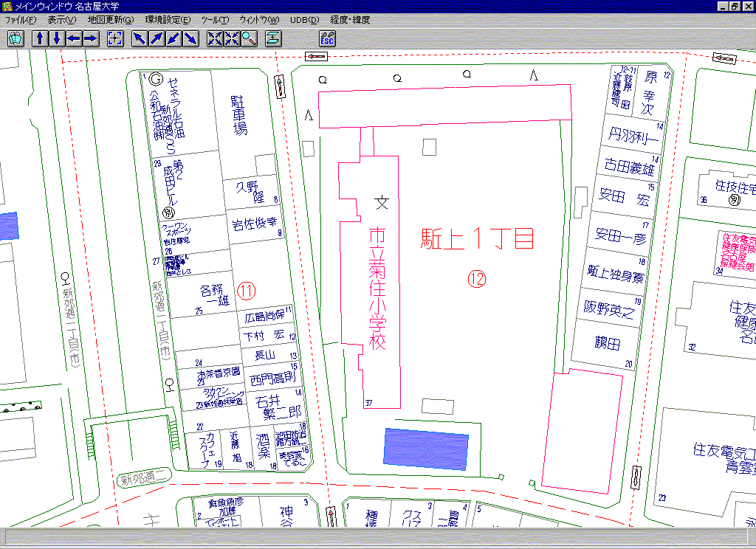Open the ファイル(F) menu
The image size is (756, 549).
(21, 20)
